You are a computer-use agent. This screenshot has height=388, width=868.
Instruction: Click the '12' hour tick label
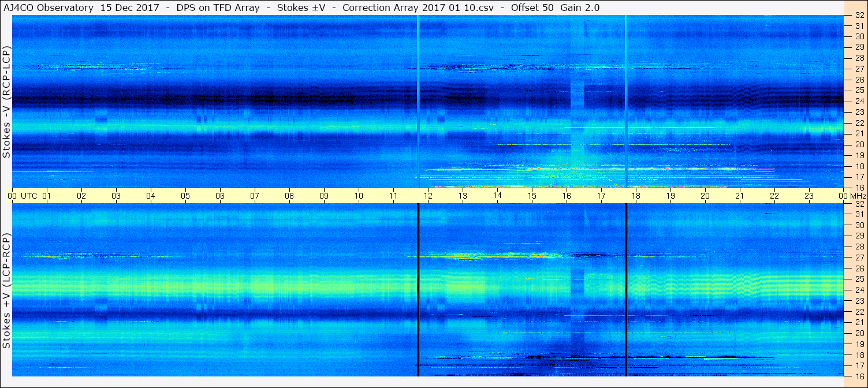click(428, 196)
